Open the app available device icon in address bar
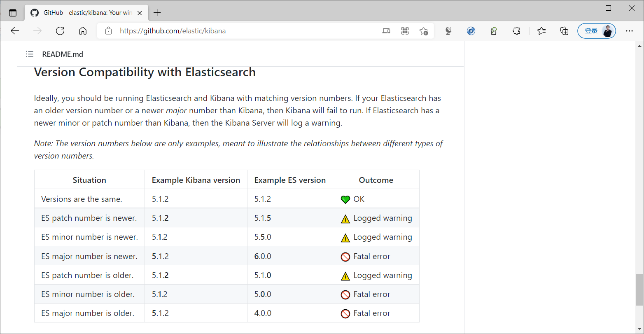 point(386,31)
